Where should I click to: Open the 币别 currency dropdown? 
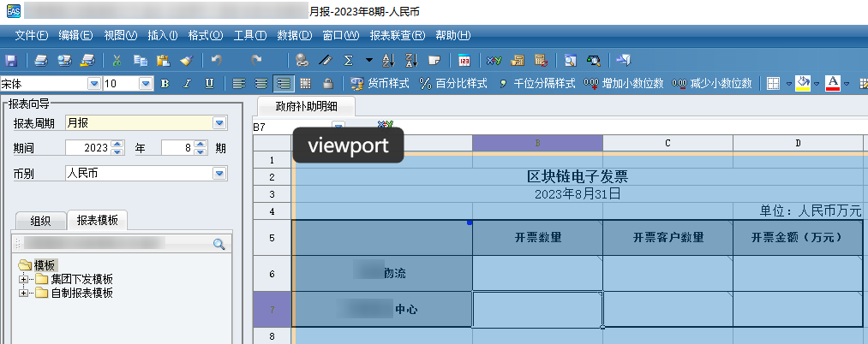(219, 173)
